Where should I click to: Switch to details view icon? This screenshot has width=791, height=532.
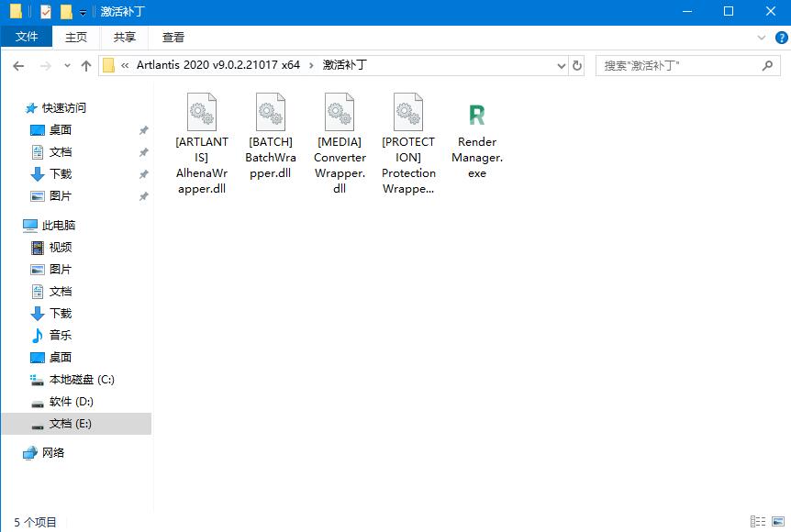pyautogui.click(x=758, y=521)
